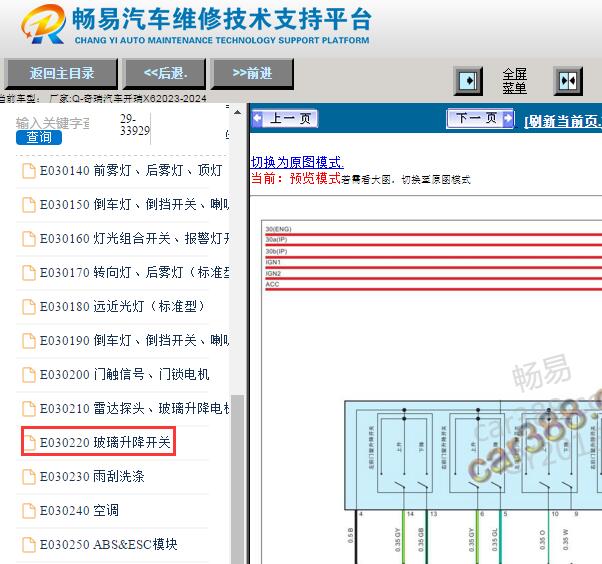The width and height of the screenshot is (602, 564).
Task: Select E030220 玻璃升降开关
Action: (x=105, y=442)
